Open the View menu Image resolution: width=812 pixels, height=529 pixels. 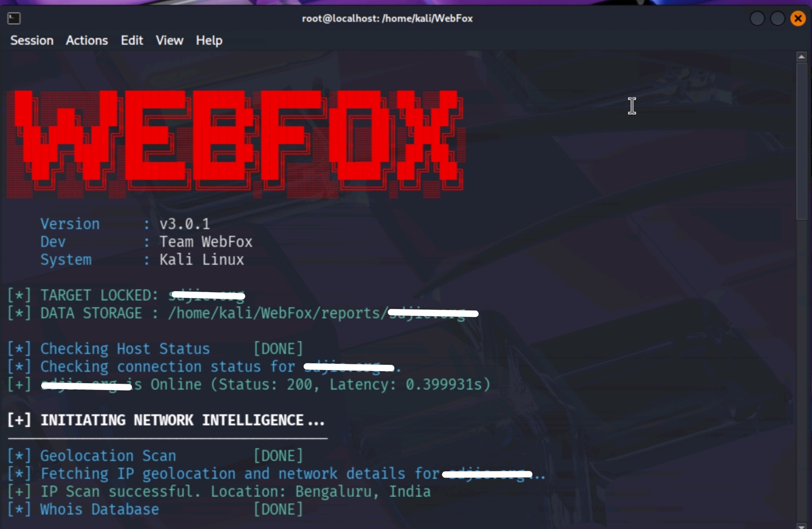click(170, 40)
